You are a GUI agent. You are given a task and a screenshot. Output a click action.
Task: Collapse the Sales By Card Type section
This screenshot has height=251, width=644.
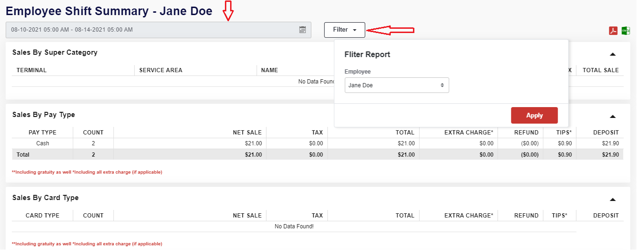(x=612, y=200)
